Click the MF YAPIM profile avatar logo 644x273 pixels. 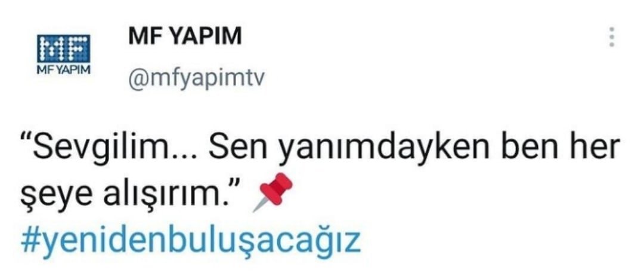[x=64, y=55]
